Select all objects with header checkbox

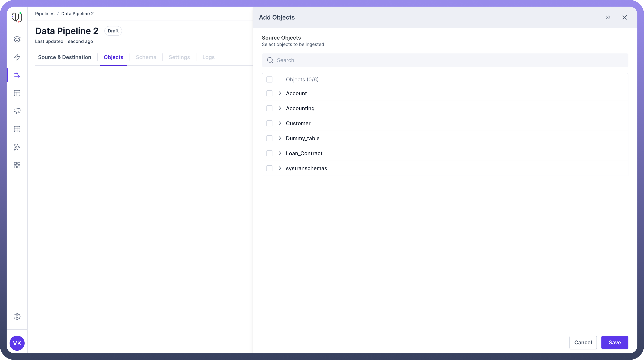point(269,79)
